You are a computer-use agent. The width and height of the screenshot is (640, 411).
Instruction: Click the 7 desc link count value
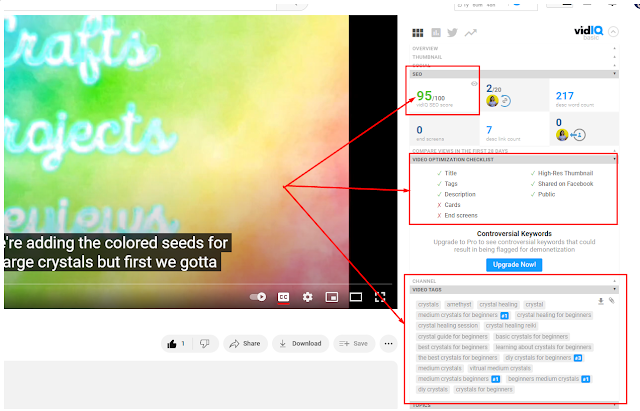(x=489, y=130)
